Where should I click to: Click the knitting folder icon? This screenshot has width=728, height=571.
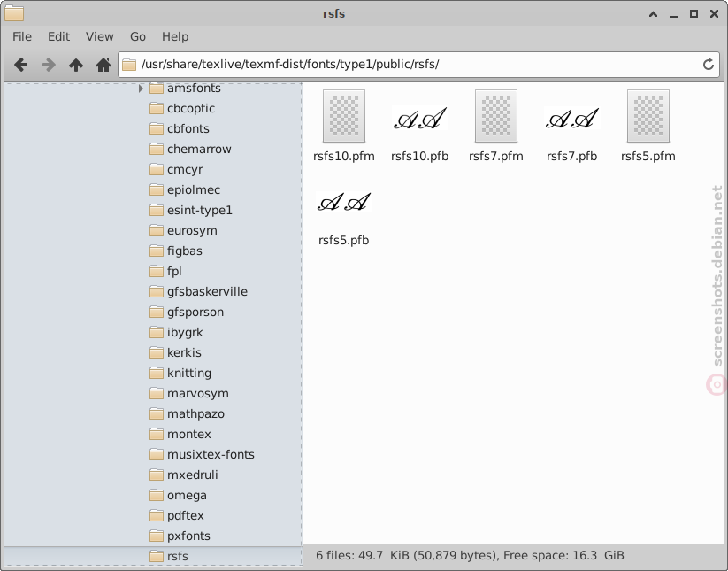click(157, 373)
